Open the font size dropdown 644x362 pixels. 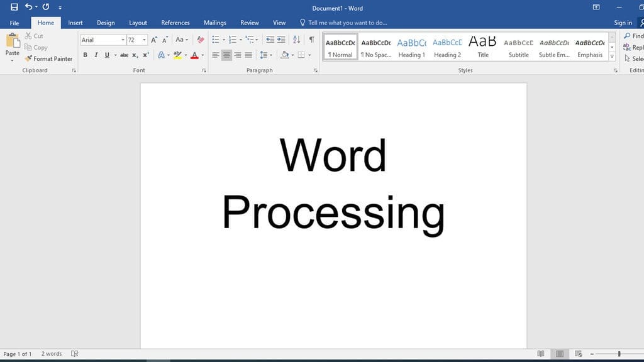pos(144,39)
